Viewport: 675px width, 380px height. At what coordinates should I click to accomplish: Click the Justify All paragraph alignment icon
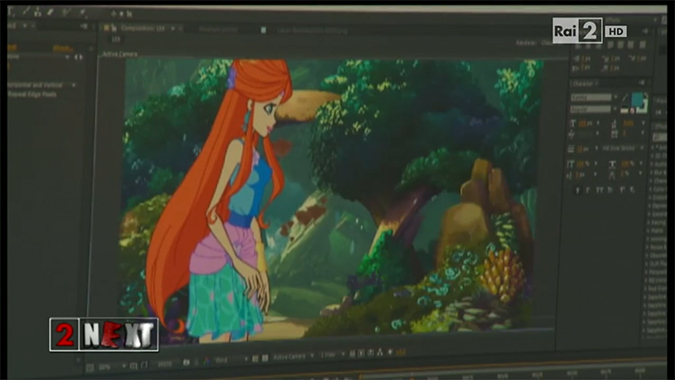pos(642,45)
